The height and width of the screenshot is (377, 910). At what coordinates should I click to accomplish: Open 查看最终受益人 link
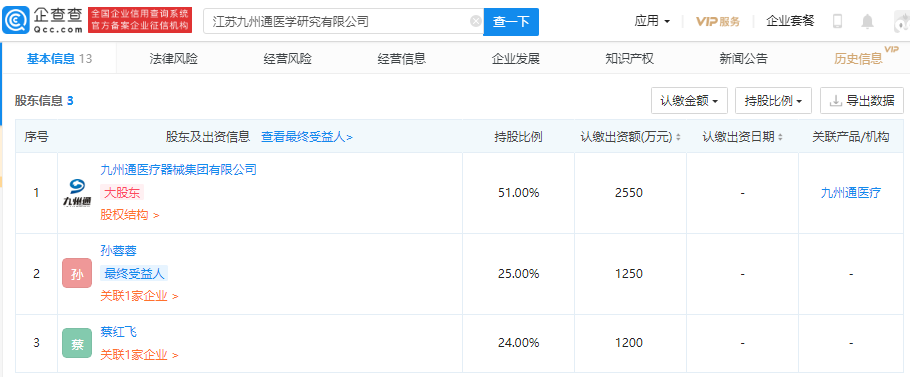pyautogui.click(x=307, y=137)
